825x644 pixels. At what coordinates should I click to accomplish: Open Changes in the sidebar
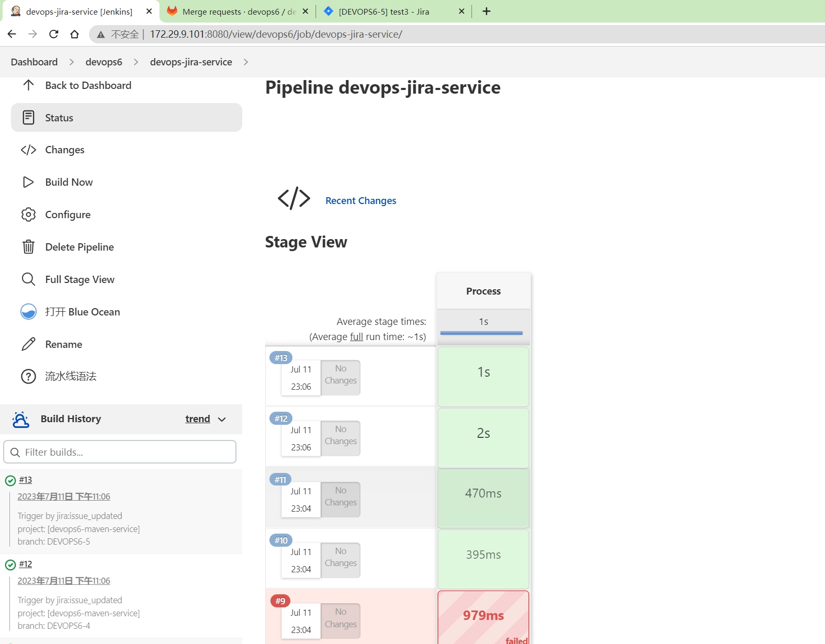tap(65, 150)
